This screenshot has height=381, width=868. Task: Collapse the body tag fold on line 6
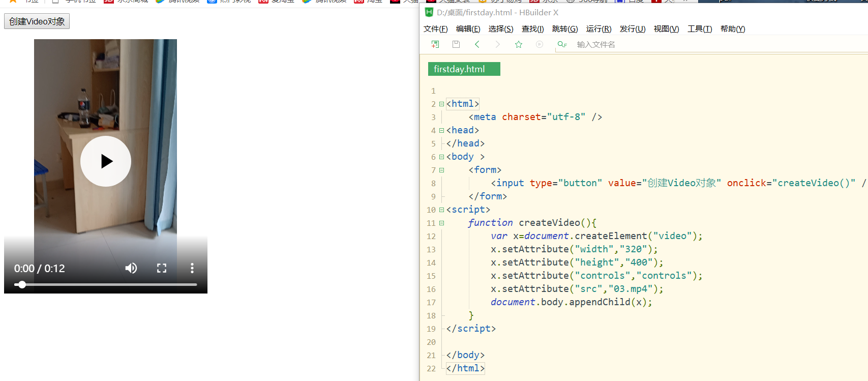click(x=441, y=157)
